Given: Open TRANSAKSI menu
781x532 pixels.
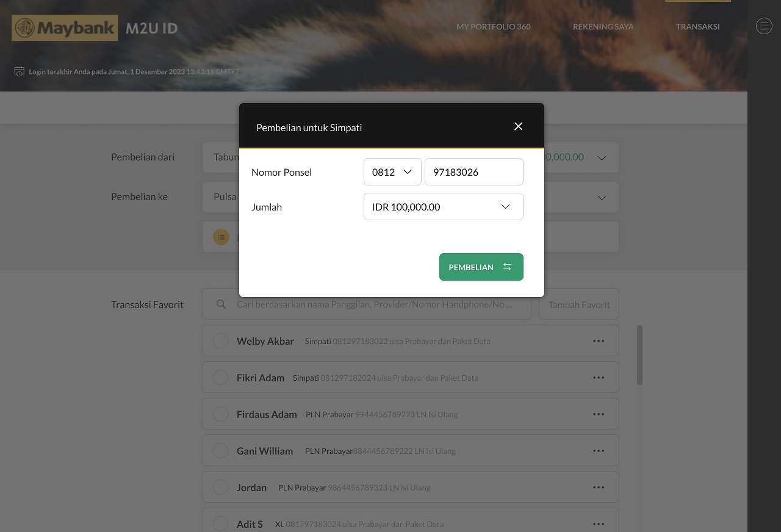Looking at the screenshot, I should (698, 27).
